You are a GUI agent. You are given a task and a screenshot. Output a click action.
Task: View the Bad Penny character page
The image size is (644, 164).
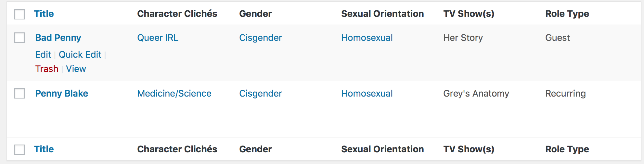click(76, 69)
